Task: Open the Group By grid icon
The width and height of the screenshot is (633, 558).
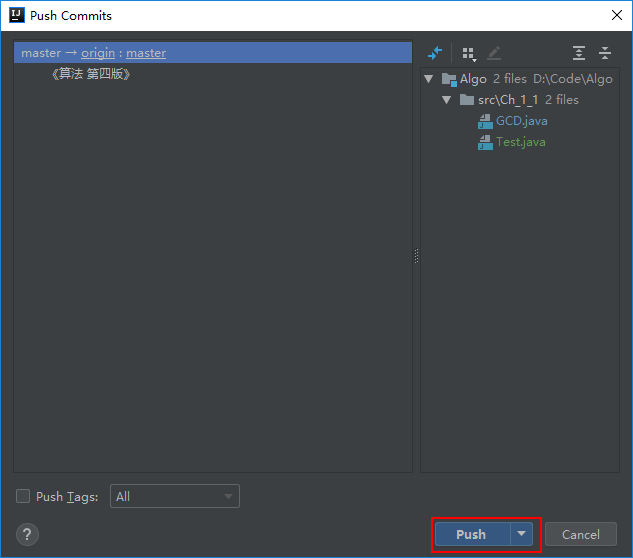Action: point(468,53)
